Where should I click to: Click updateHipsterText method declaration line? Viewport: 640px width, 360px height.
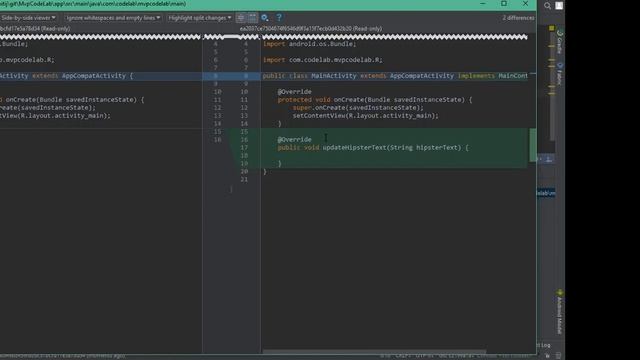click(373, 148)
